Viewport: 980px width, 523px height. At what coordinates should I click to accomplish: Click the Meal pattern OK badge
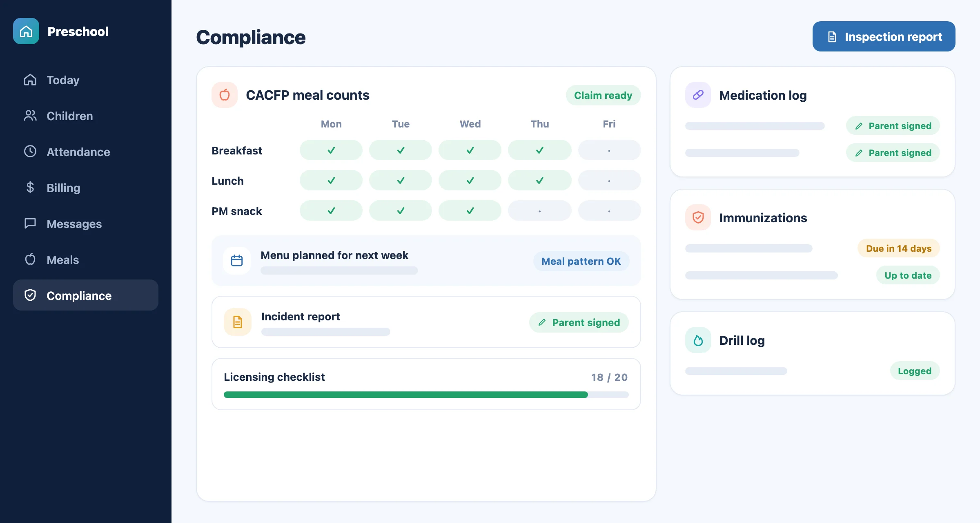click(x=581, y=261)
